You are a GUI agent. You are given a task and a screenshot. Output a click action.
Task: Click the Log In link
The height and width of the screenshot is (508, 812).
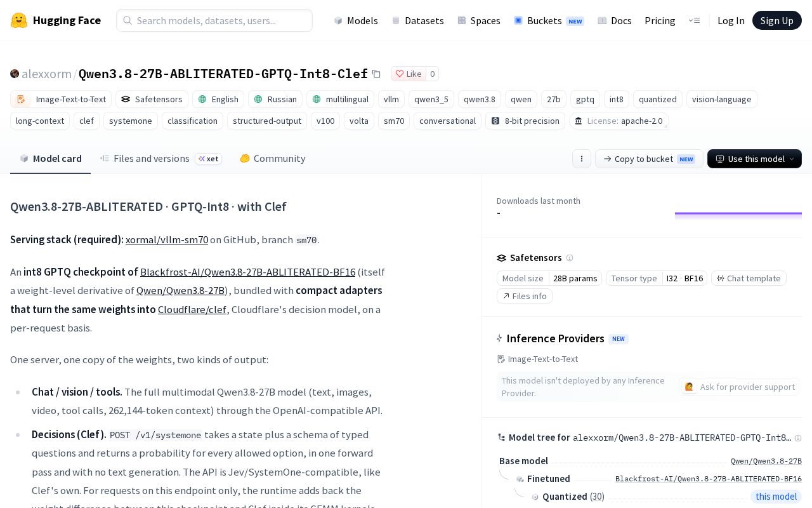tap(731, 20)
